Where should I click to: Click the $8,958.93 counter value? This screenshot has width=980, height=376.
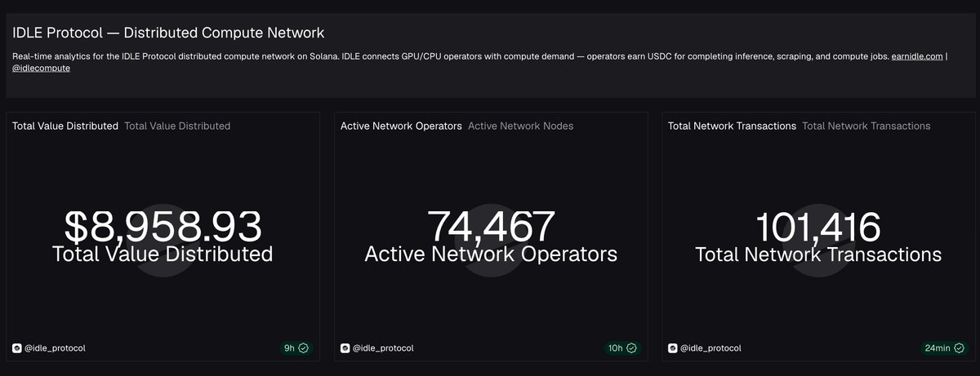pyautogui.click(x=163, y=226)
